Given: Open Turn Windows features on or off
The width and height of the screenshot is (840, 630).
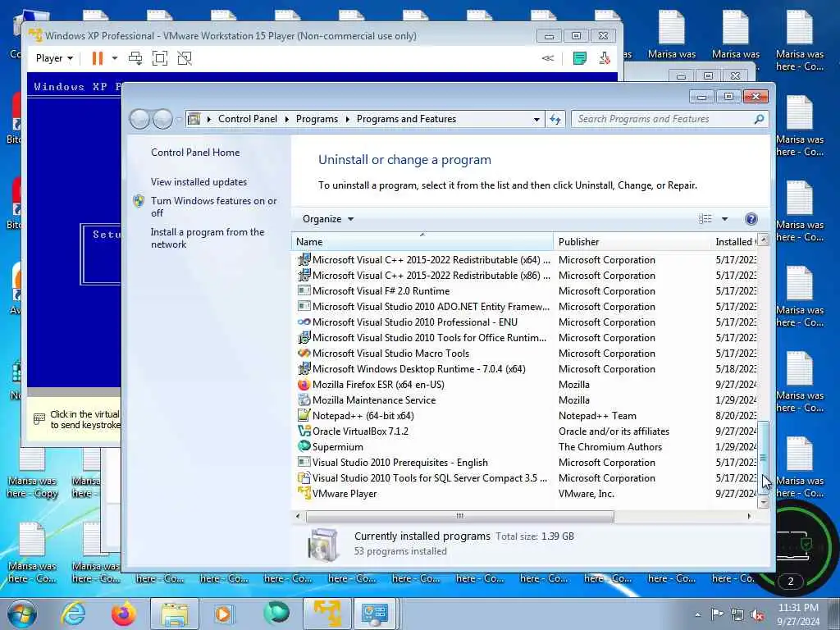Looking at the screenshot, I should click(x=213, y=207).
